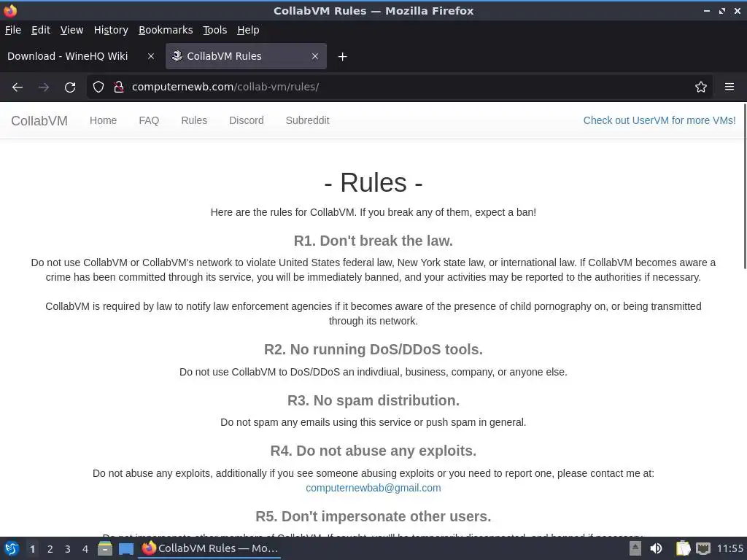Select the CollabVM Rules tab
The image size is (747, 560).
tap(246, 56)
